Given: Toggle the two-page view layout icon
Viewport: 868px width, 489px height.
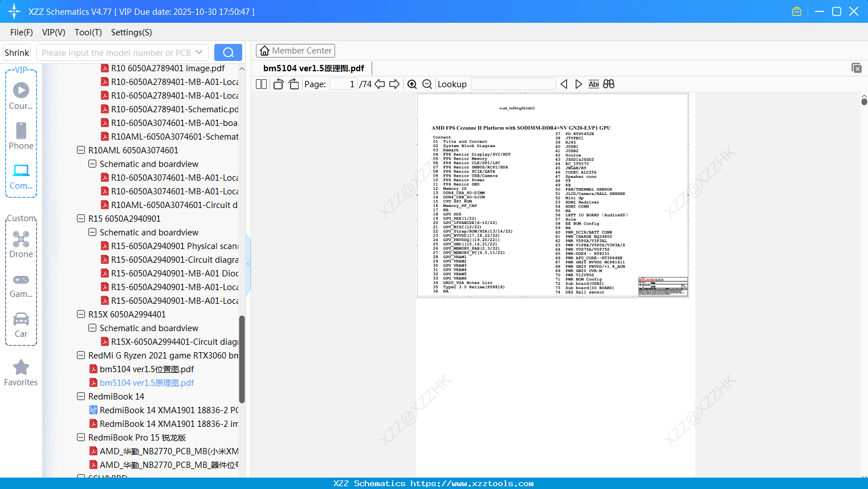Looking at the screenshot, I should tap(262, 84).
